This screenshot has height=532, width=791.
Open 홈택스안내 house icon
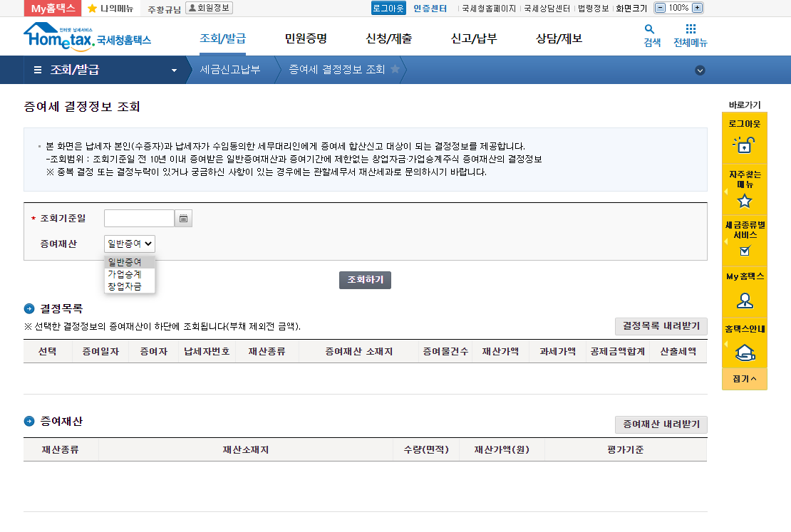tap(745, 353)
